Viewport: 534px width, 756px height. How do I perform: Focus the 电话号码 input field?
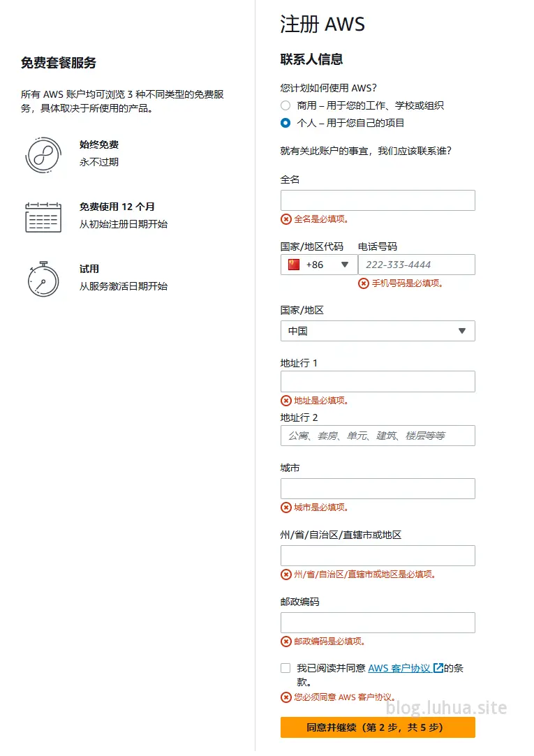click(417, 265)
